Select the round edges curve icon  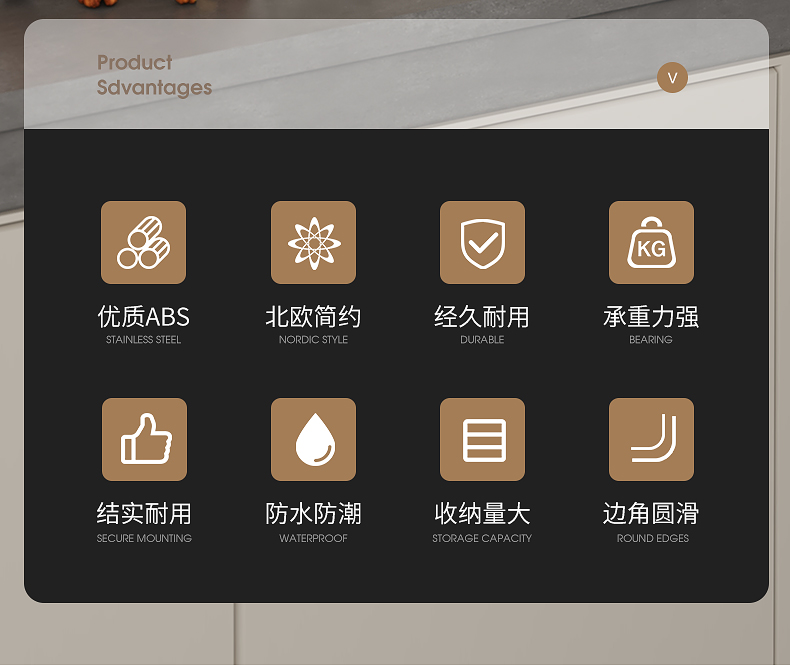(x=651, y=439)
